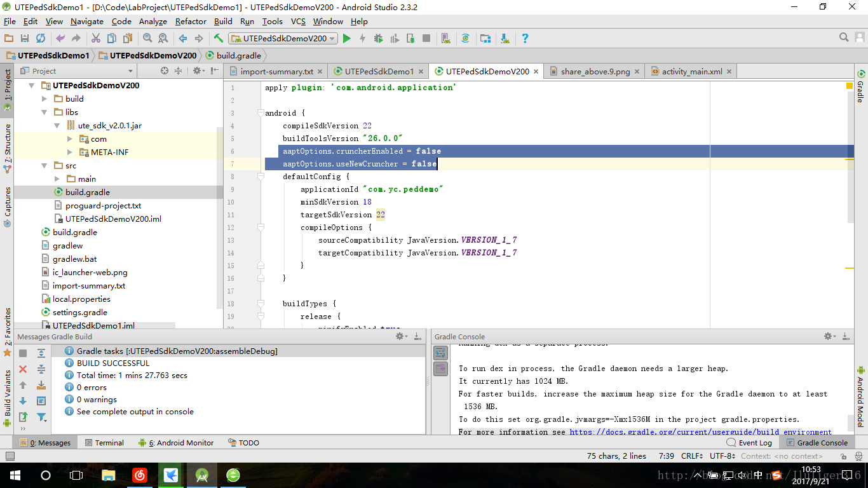This screenshot has width=868, height=488.
Task: Open the File menu
Action: (x=10, y=21)
